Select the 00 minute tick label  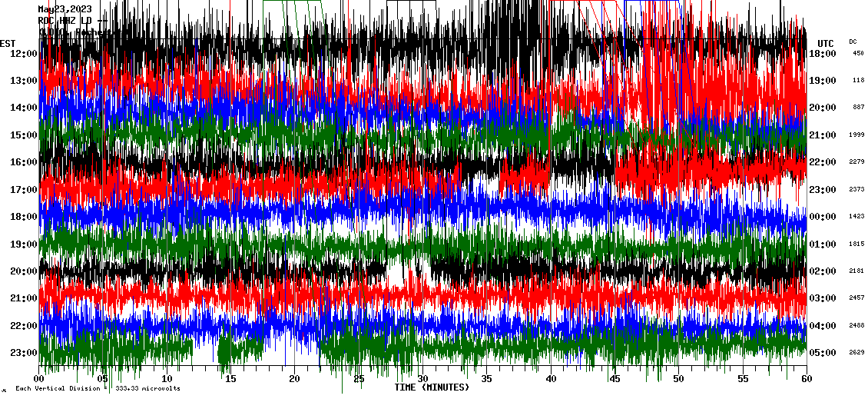[x=39, y=379]
